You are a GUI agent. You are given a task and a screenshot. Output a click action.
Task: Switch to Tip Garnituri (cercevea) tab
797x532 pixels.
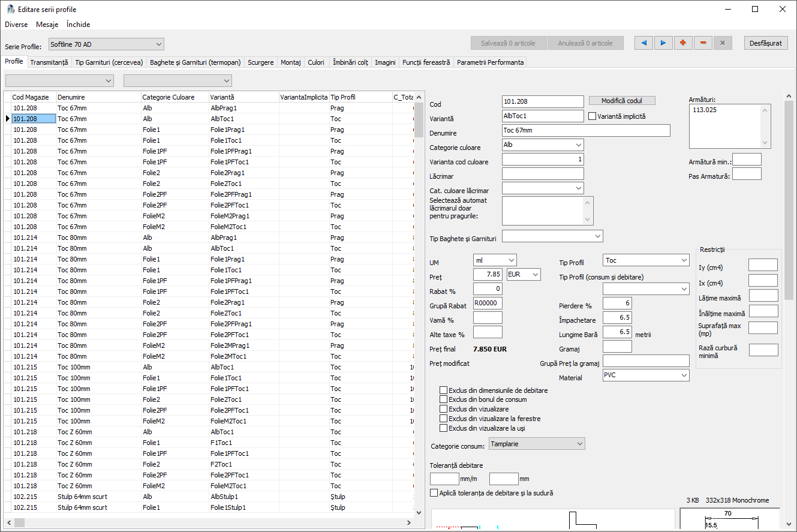(109, 62)
